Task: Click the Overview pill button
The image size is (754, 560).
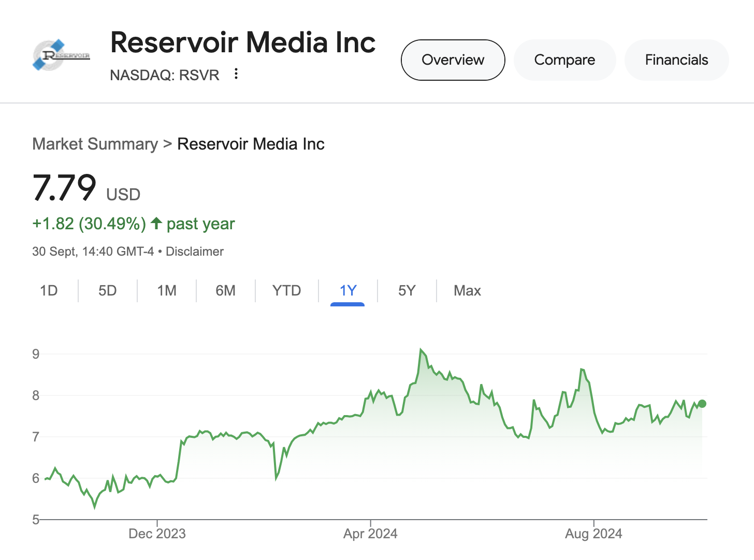Action: [x=453, y=60]
